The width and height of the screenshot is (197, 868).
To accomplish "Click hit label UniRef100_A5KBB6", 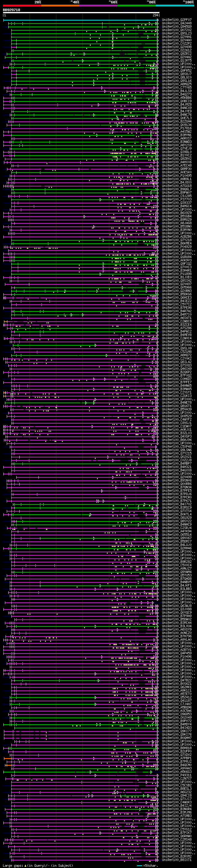I will coord(177,98).
